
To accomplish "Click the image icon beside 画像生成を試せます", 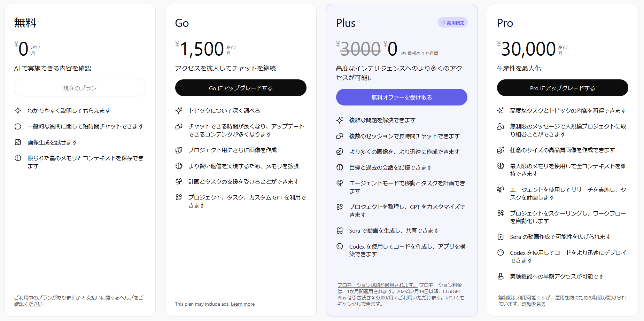I will click(18, 142).
